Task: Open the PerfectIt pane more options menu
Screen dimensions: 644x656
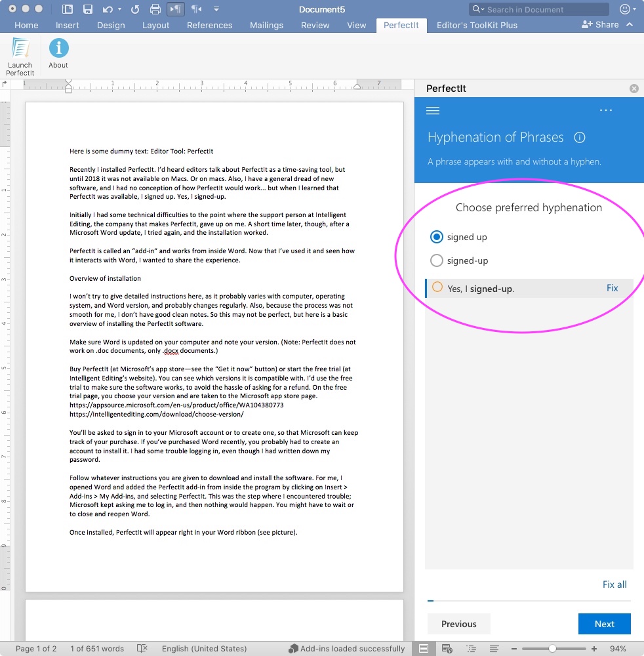Action: [x=605, y=110]
